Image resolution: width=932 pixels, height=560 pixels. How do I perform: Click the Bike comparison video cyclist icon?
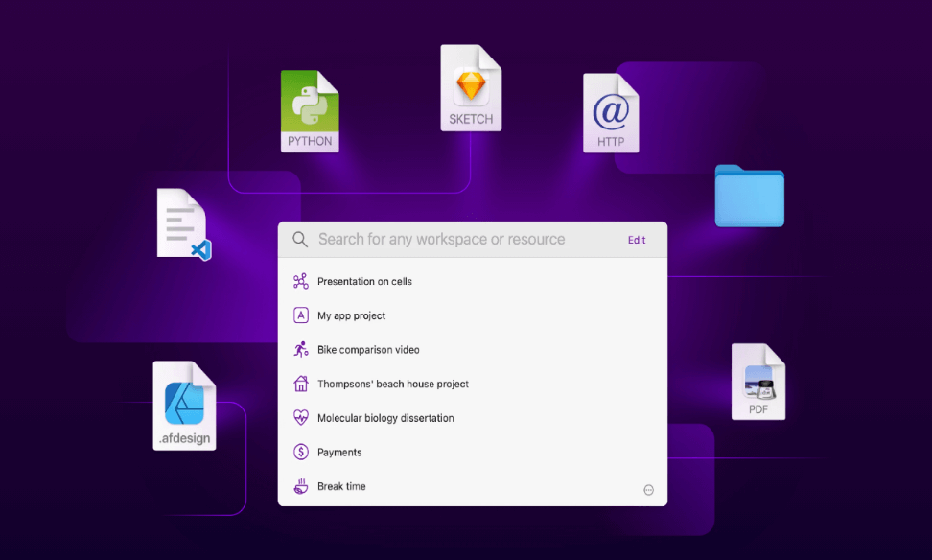point(301,350)
